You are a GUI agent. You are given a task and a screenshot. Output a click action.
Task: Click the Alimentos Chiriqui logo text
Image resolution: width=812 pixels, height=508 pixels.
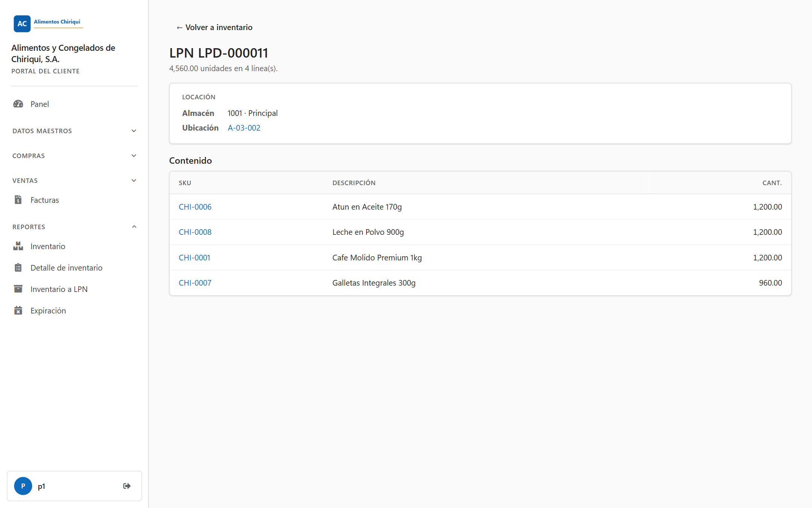pos(57,22)
